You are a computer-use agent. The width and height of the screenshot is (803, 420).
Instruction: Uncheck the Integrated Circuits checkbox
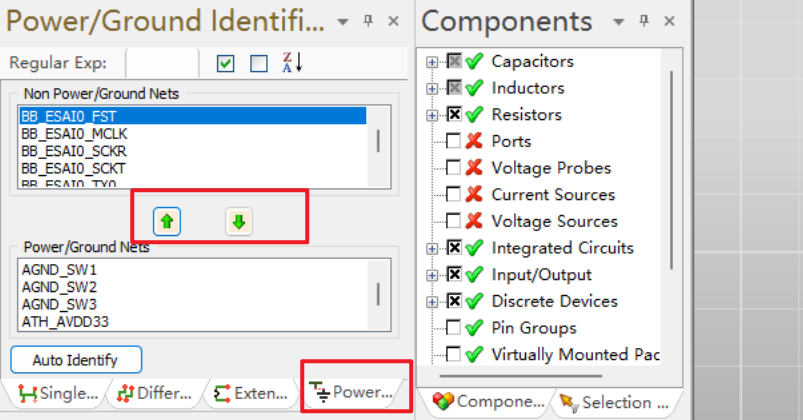[454, 247]
